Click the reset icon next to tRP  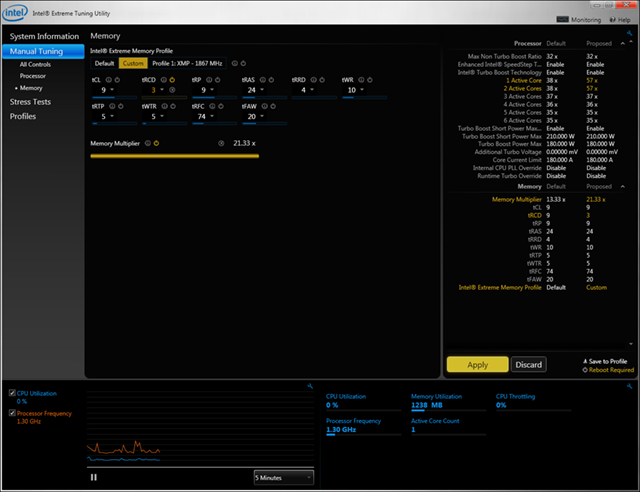point(218,80)
